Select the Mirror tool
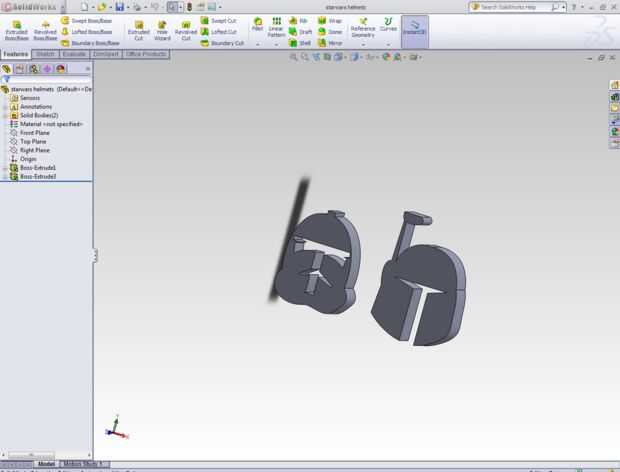 point(330,43)
